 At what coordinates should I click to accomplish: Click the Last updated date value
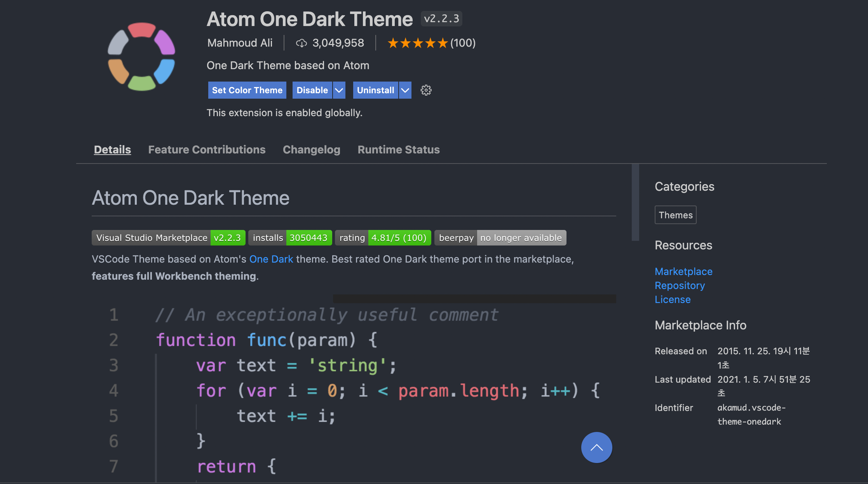click(764, 386)
